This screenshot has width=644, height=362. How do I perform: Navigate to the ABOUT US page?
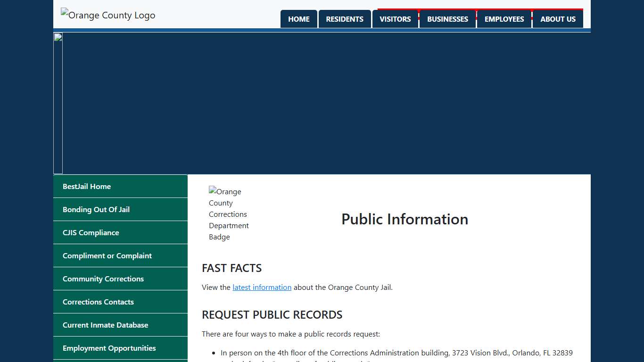(558, 19)
